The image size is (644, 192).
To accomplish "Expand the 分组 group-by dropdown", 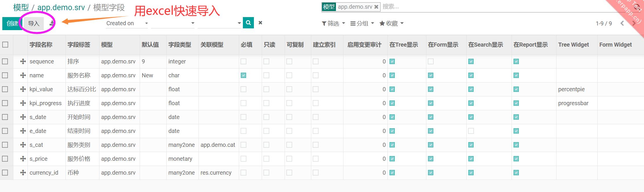I will (362, 23).
